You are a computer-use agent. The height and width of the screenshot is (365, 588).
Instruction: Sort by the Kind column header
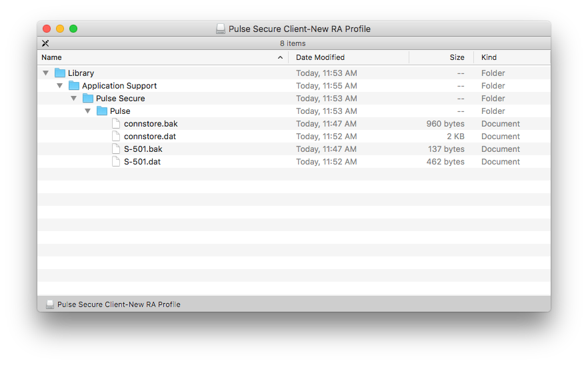click(512, 57)
